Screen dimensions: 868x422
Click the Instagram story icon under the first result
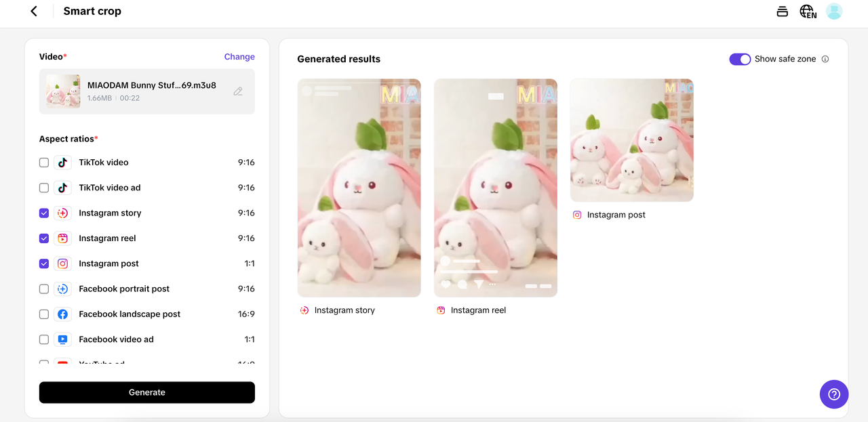click(x=303, y=310)
